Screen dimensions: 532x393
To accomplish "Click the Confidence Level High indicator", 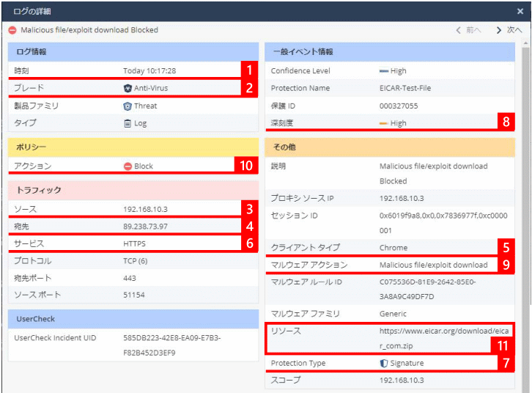I will tap(383, 71).
